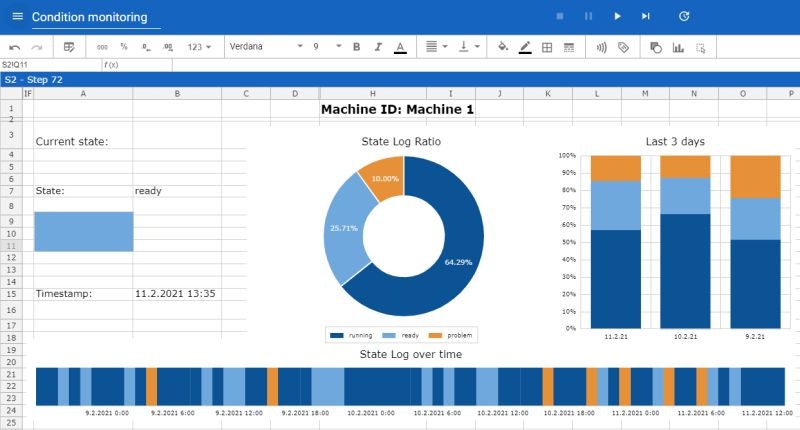
Task: Click the Machine ID: Machine 1 title cell
Action: point(397,109)
